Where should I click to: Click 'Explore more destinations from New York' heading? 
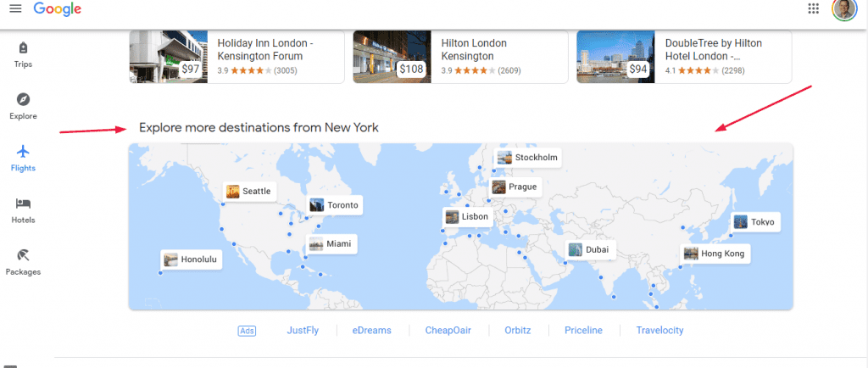pyautogui.click(x=259, y=128)
